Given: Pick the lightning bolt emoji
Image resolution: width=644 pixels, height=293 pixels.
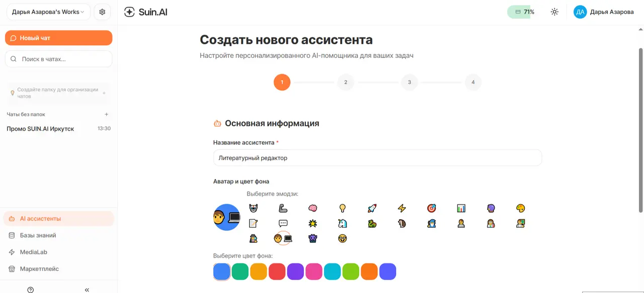Looking at the screenshot, I should (x=401, y=208).
